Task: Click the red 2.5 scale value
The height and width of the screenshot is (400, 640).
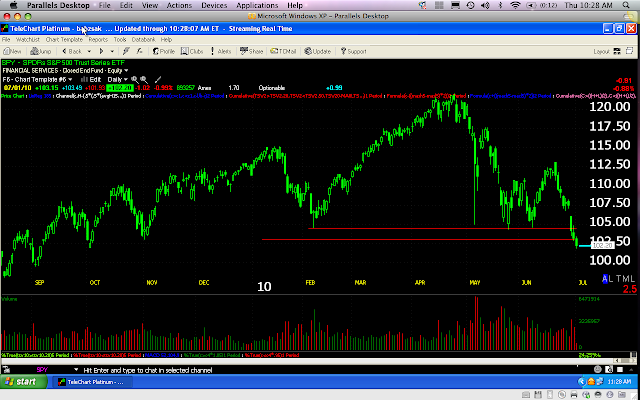Action: coord(629,289)
